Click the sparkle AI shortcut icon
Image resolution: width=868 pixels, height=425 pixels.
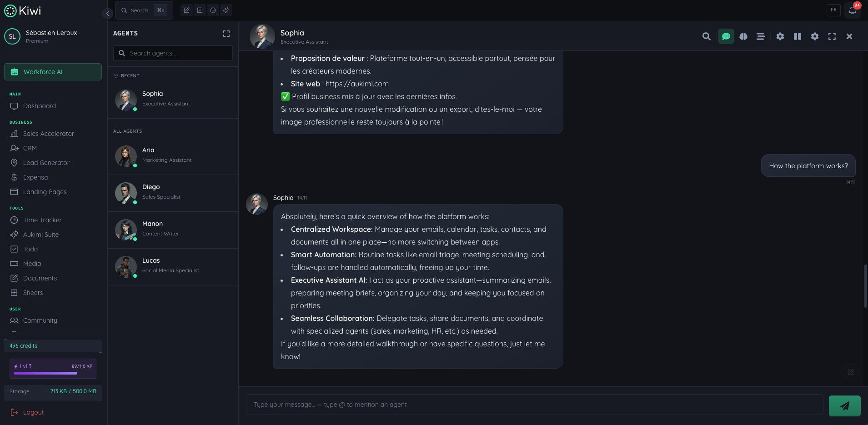tap(226, 10)
